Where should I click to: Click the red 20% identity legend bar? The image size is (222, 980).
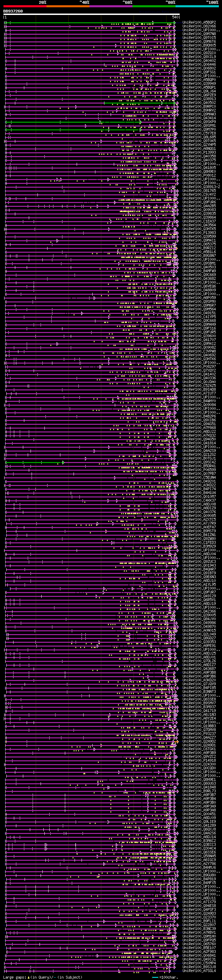25,6
